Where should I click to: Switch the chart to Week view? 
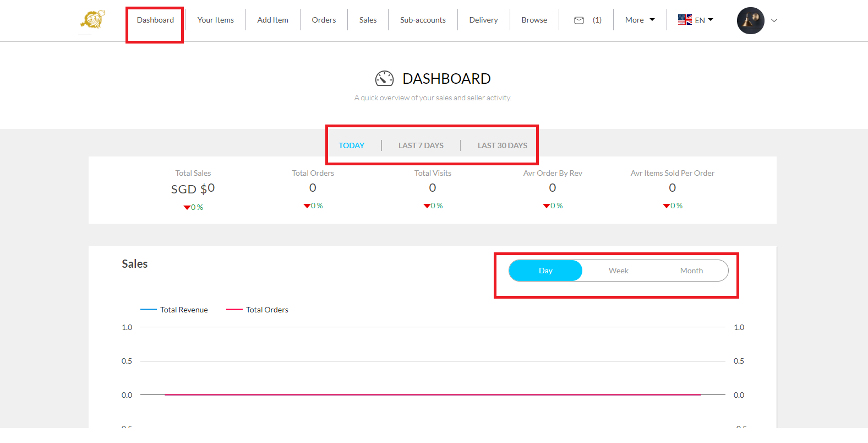(619, 271)
